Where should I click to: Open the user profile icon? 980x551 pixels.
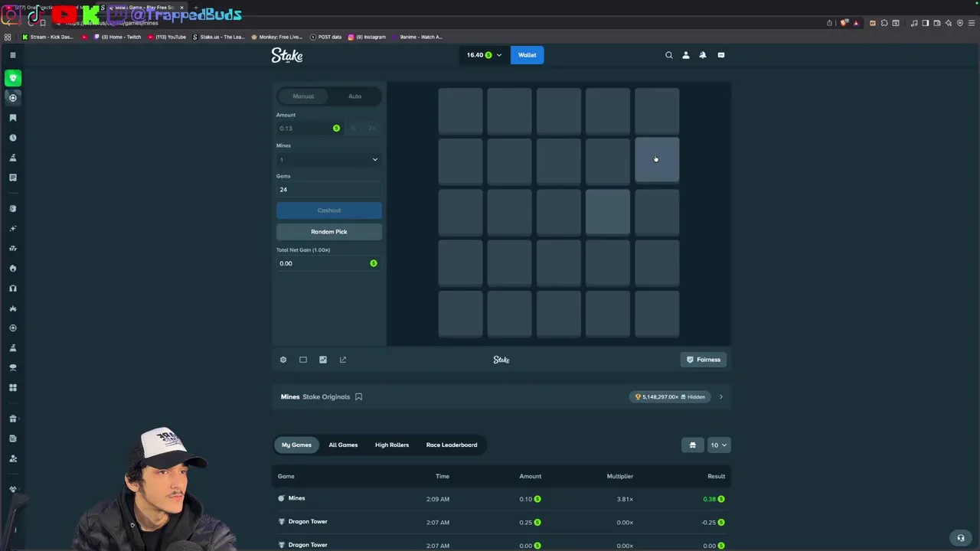coord(686,55)
